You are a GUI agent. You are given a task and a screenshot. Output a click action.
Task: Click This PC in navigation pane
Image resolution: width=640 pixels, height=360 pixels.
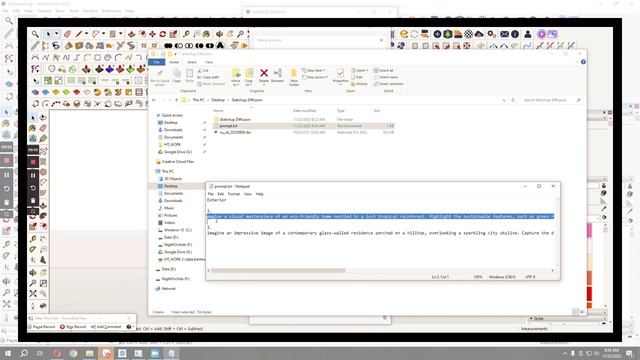click(x=167, y=172)
